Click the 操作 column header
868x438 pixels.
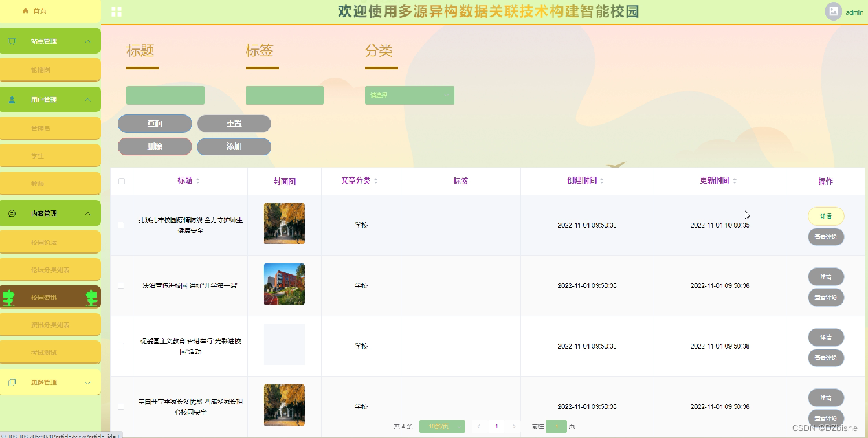tap(825, 182)
